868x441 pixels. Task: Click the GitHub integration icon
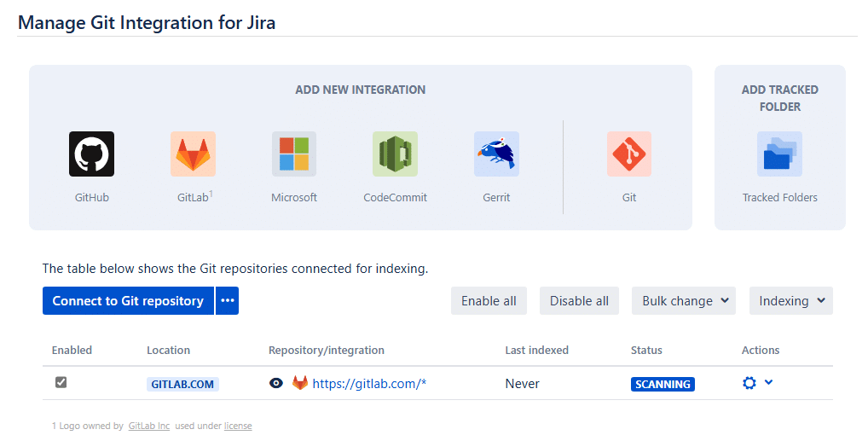point(91,154)
